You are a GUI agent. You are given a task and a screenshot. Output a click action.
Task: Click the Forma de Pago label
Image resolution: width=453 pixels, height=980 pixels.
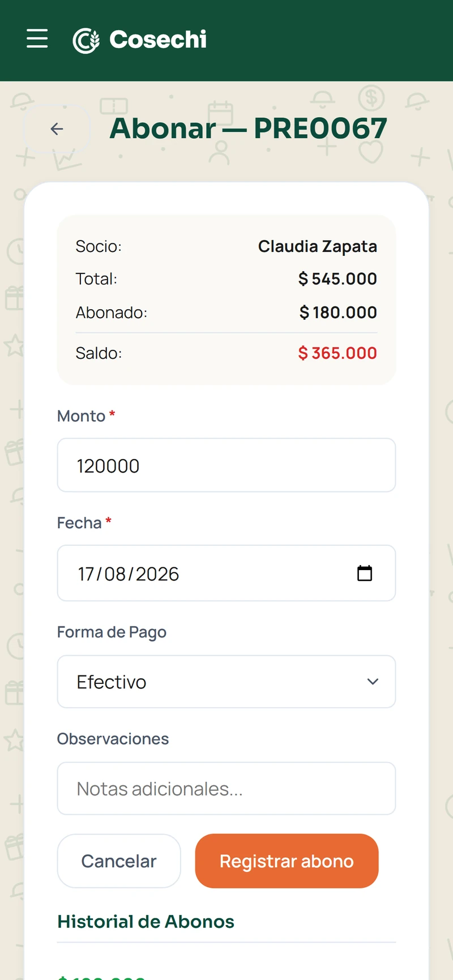point(112,632)
